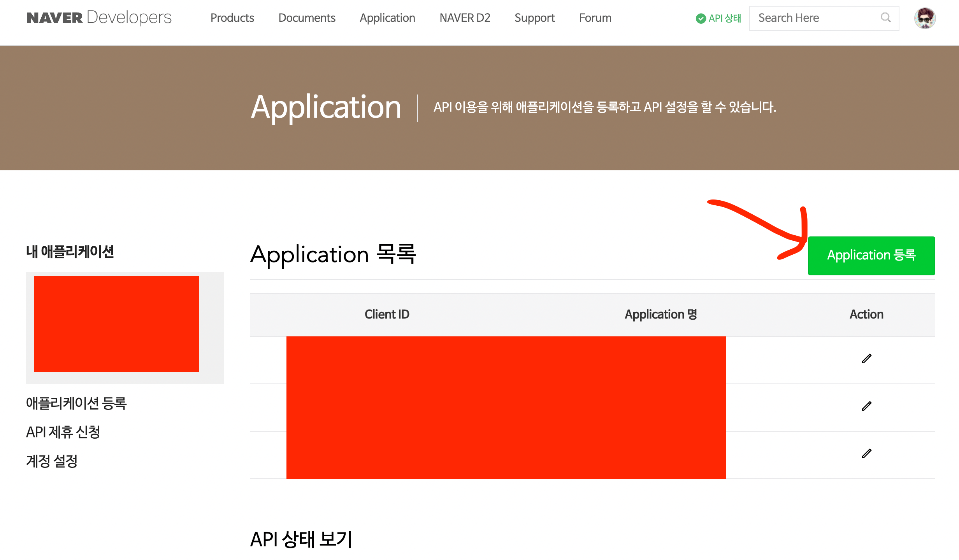Open the Documents menu

tap(307, 18)
